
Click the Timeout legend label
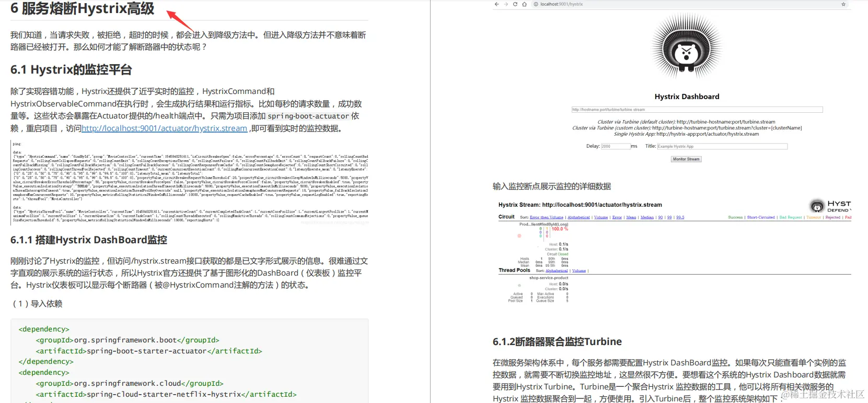point(814,217)
